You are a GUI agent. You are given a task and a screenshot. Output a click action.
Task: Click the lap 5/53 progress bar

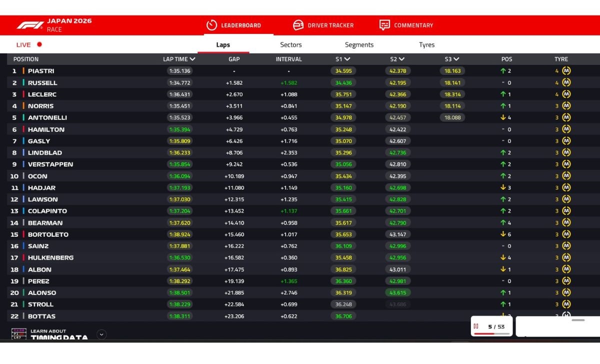click(491, 334)
